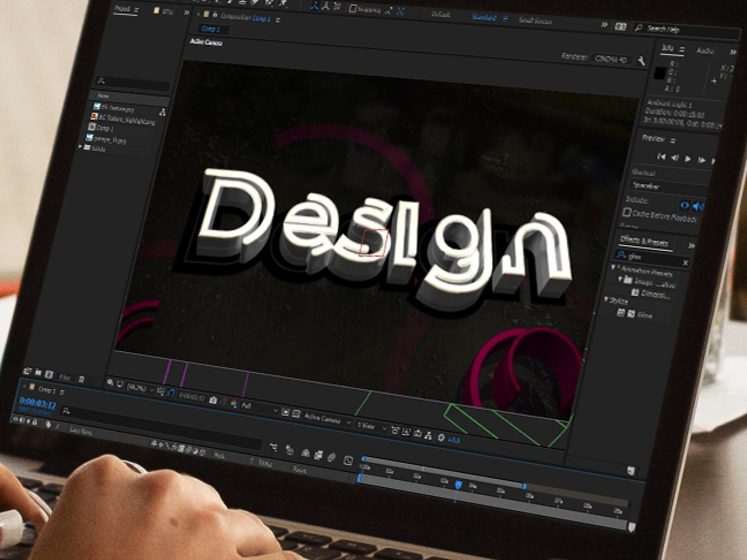Open the magnification ratio dropdown
The height and width of the screenshot is (560, 747).
click(x=140, y=388)
